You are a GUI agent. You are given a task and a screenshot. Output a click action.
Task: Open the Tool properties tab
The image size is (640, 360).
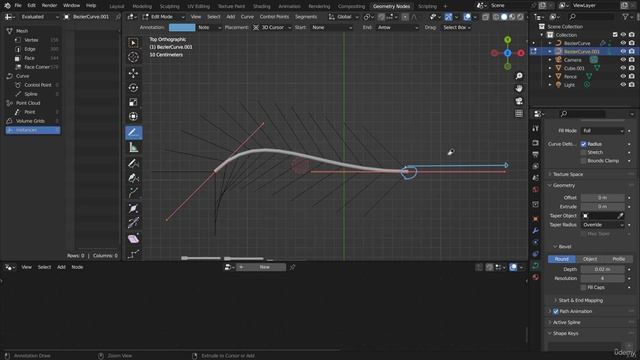pos(536,129)
